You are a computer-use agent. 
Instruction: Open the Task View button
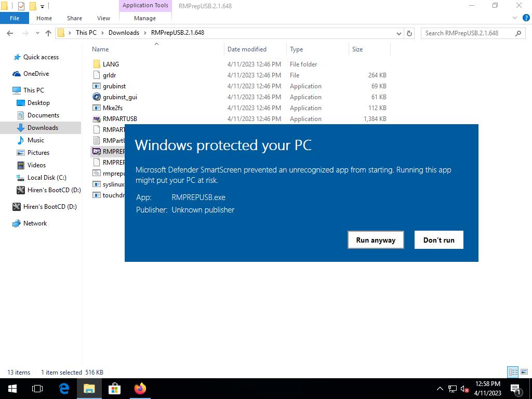tap(37, 389)
